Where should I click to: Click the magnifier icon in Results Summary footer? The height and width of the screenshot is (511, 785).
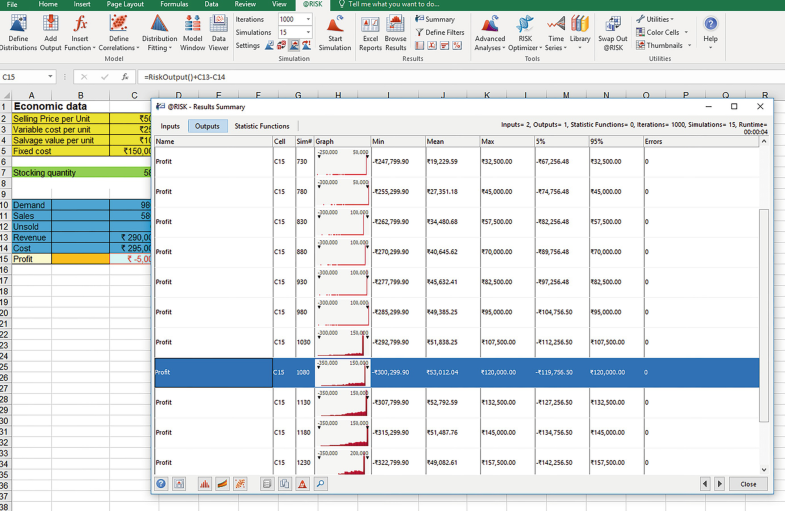[320, 484]
